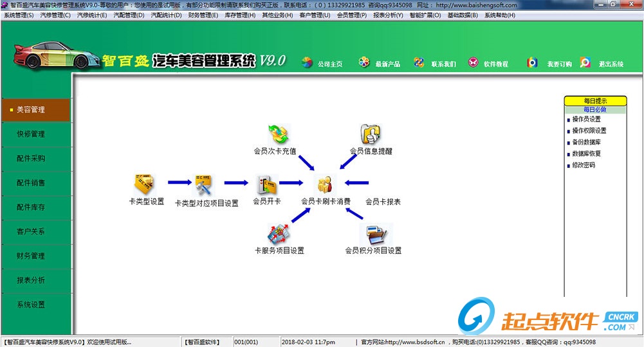Image resolution: width=644 pixels, height=347 pixels.
Task: Click 我要订购 text link
Action: click(x=559, y=64)
